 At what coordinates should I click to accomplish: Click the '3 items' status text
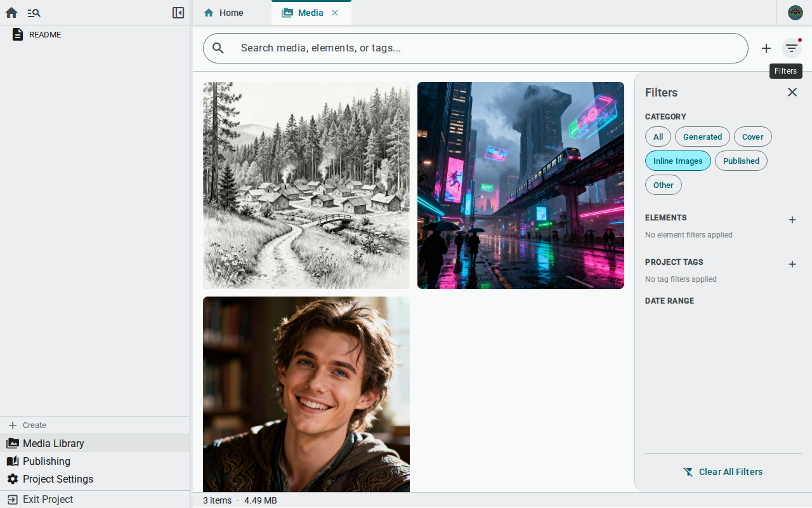[217, 500]
